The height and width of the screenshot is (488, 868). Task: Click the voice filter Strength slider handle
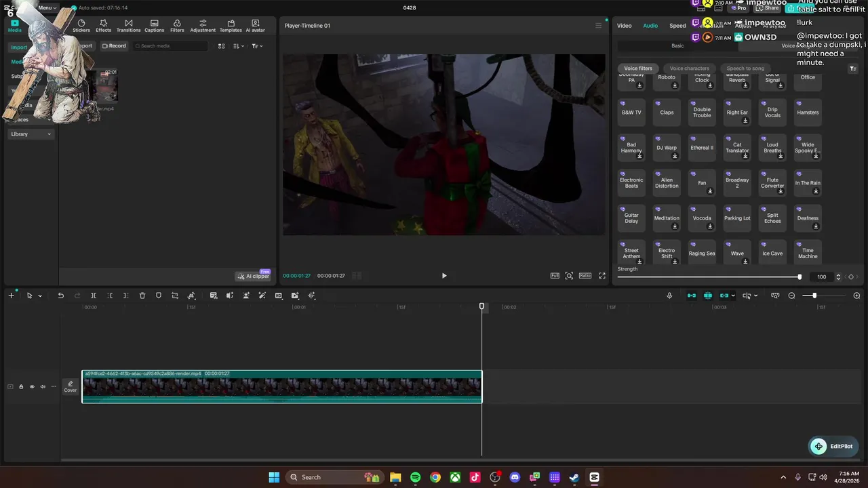point(800,277)
